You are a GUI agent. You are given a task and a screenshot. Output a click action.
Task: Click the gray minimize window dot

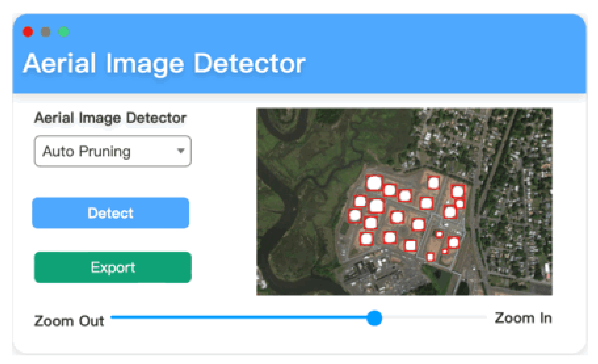tap(46, 32)
